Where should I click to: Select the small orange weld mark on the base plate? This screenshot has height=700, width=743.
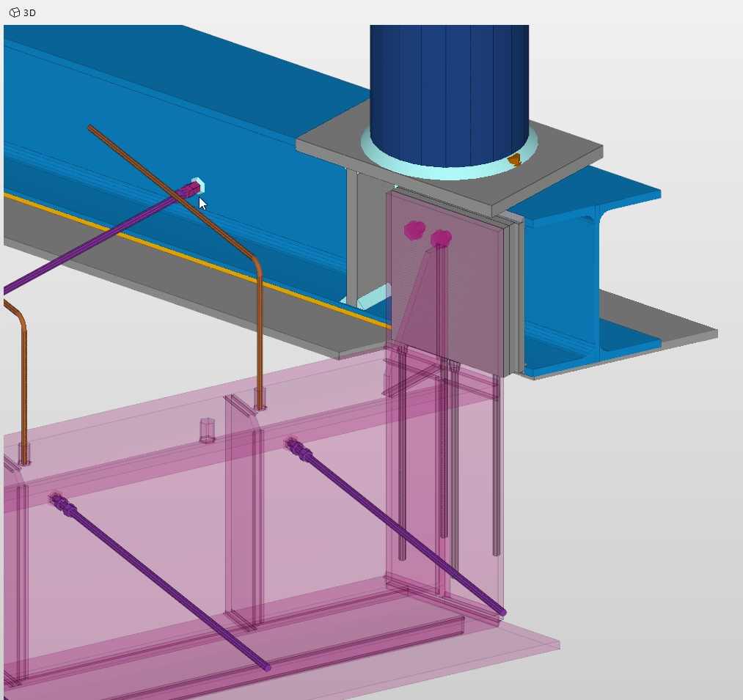[x=515, y=160]
